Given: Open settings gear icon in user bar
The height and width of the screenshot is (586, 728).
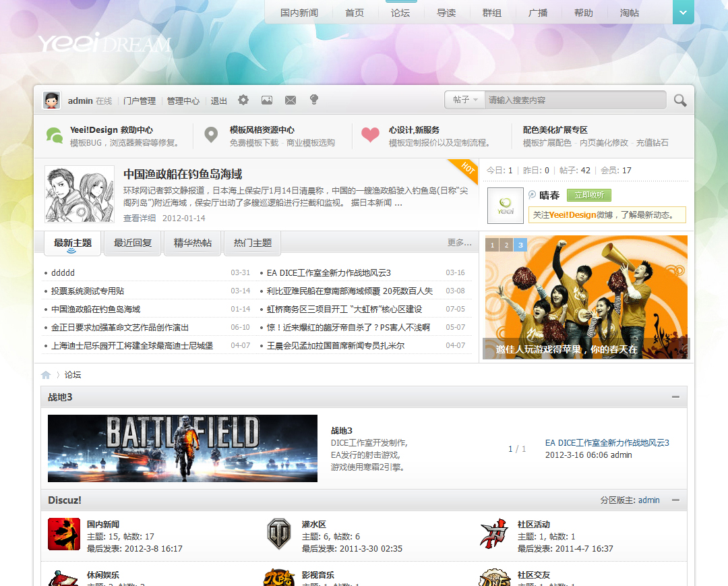Looking at the screenshot, I should (243, 100).
